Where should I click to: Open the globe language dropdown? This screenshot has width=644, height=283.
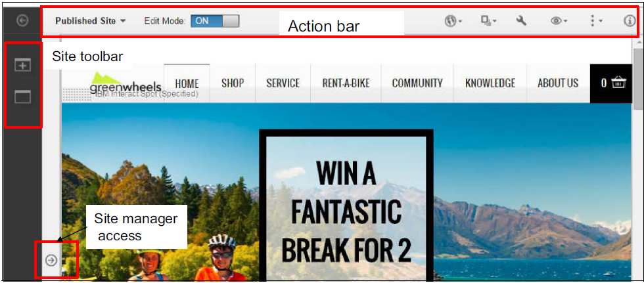click(453, 21)
